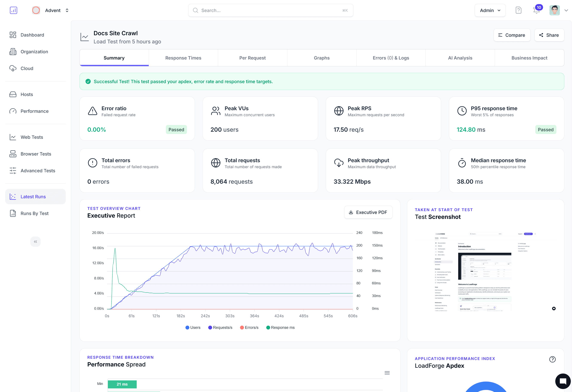Switch to the AI Analysis tab

point(460,58)
